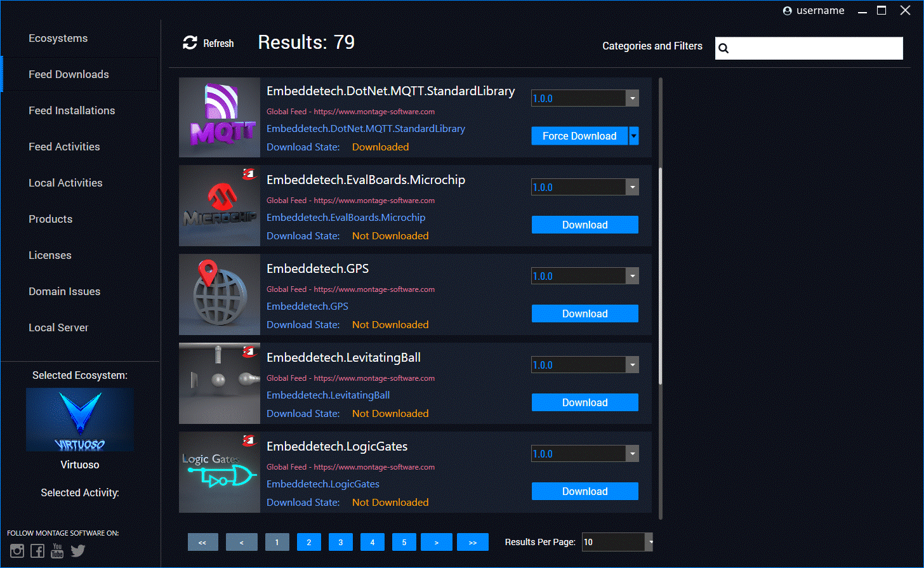This screenshot has height=568, width=924.
Task: Open version dropdown for Embeddetech.GPS
Action: [x=632, y=276]
